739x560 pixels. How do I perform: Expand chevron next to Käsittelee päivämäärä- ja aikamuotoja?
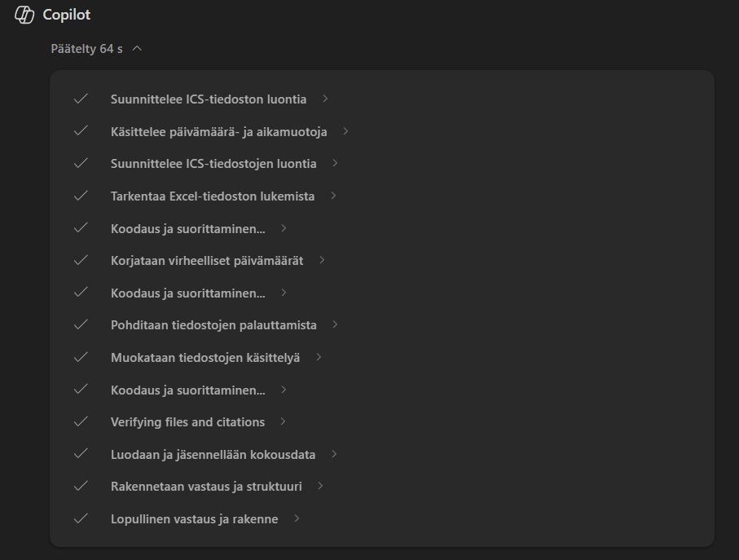pyautogui.click(x=345, y=131)
